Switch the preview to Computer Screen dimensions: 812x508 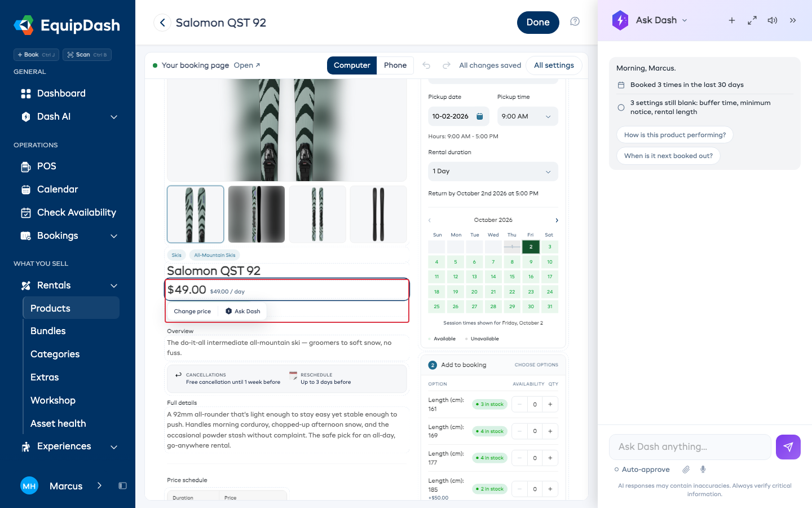352,65
